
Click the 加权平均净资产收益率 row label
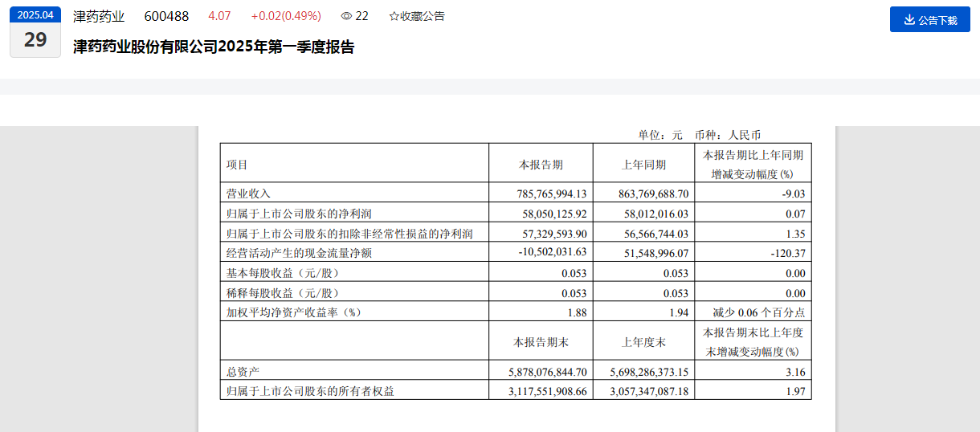tap(294, 312)
